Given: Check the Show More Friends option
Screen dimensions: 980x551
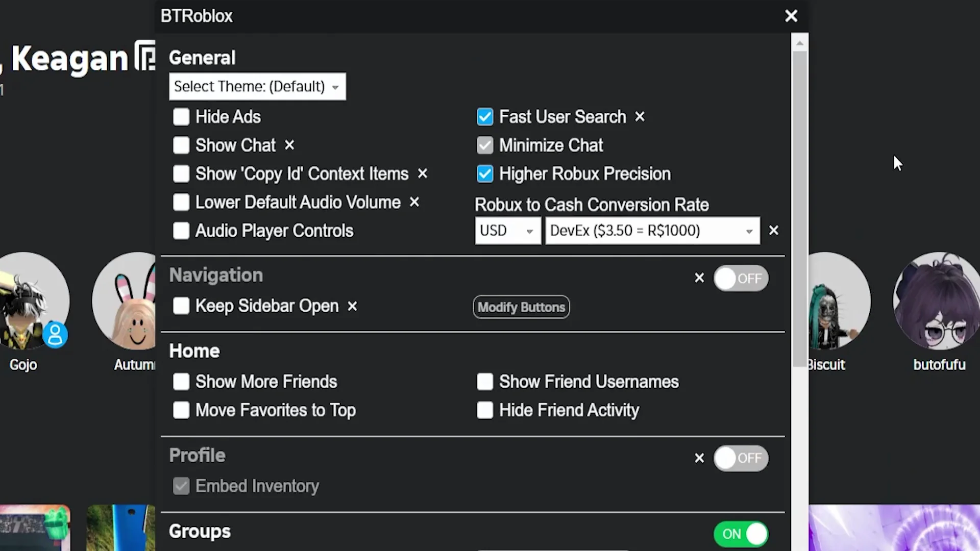Looking at the screenshot, I should (181, 382).
